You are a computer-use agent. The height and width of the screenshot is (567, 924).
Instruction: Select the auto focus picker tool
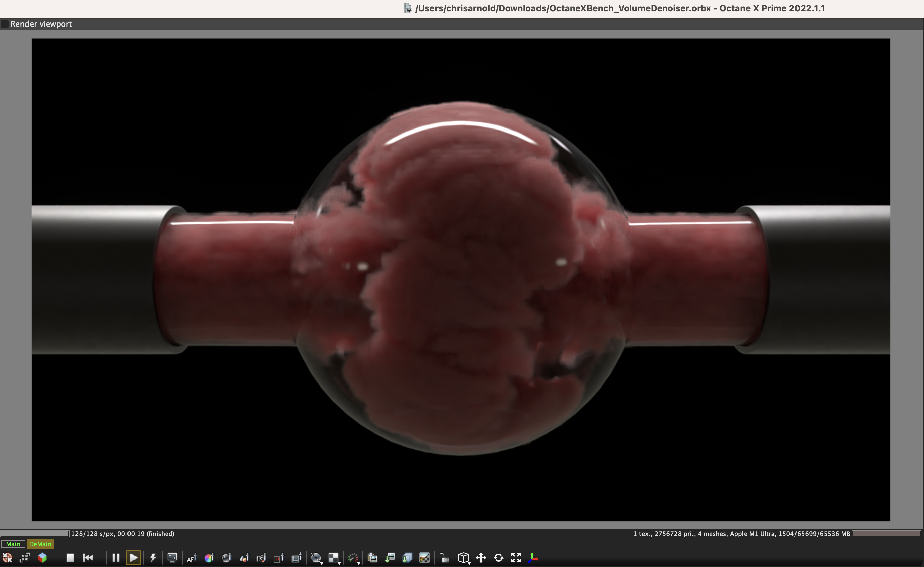(x=191, y=558)
